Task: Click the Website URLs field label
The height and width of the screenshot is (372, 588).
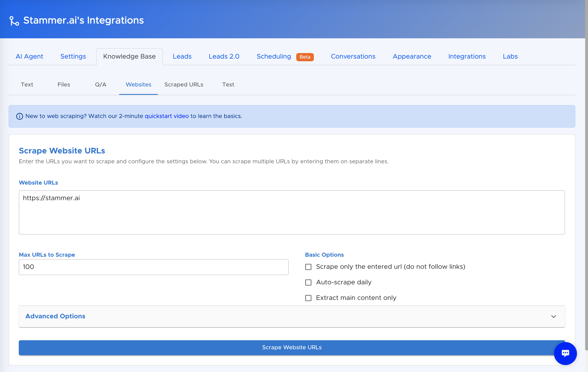Action: [38, 183]
